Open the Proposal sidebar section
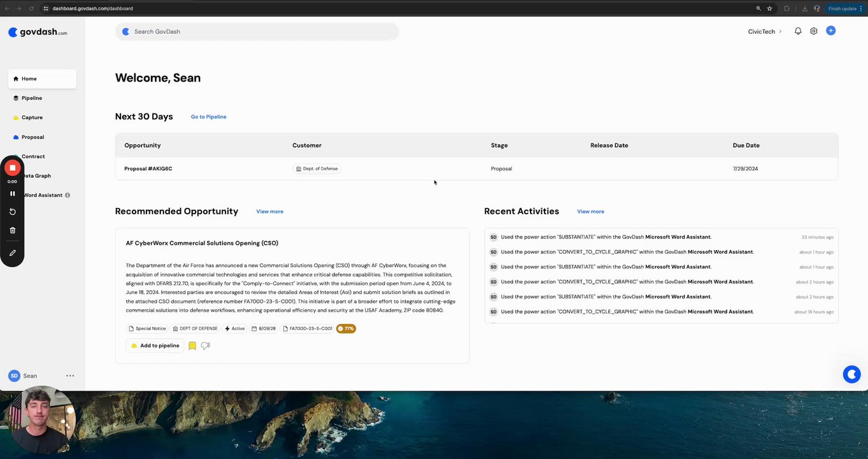This screenshot has height=459, width=868. point(32,137)
